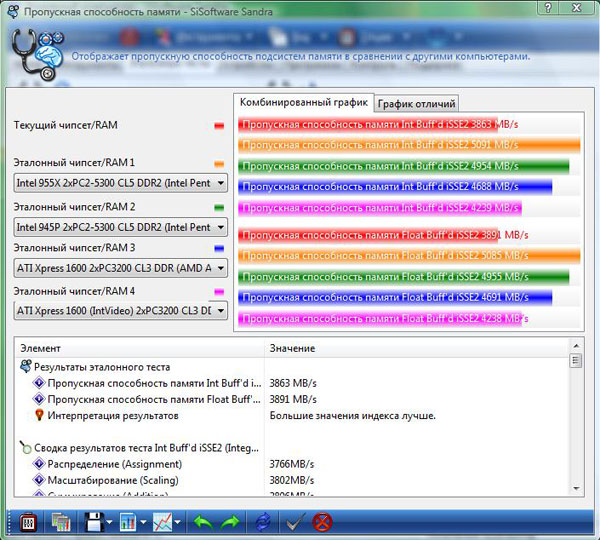Open dropdown arrow next to line graph icon

(178, 522)
